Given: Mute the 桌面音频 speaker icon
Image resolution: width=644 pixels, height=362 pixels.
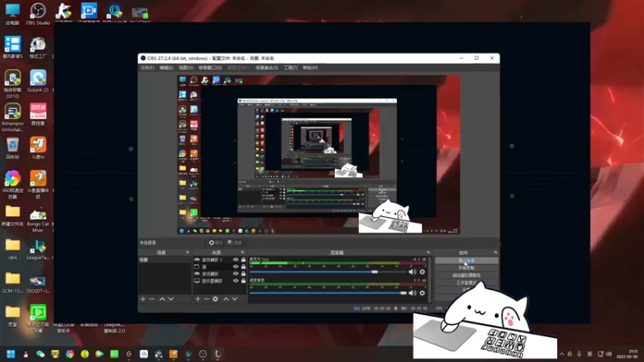Looking at the screenshot, I should click(x=412, y=293).
